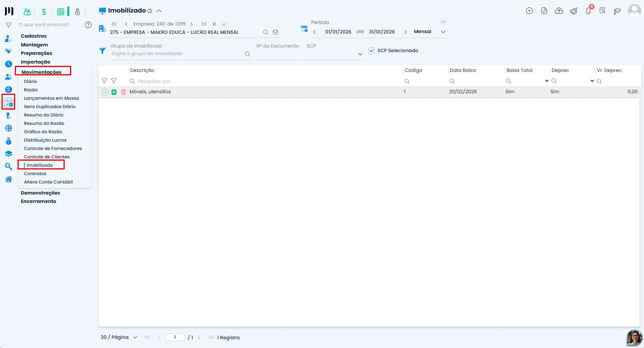Open the dollar sign financial module icon
This screenshot has width=644, height=348.
(x=44, y=12)
